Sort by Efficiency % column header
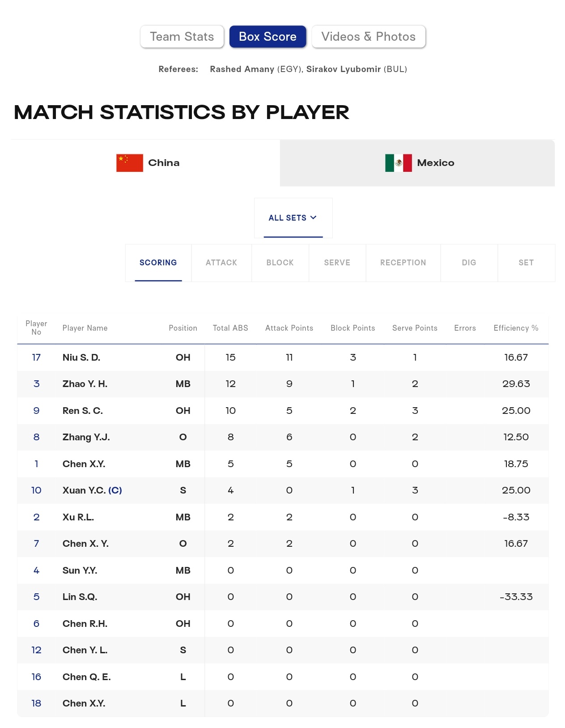Image resolution: width=565 pixels, height=728 pixels. tap(516, 328)
